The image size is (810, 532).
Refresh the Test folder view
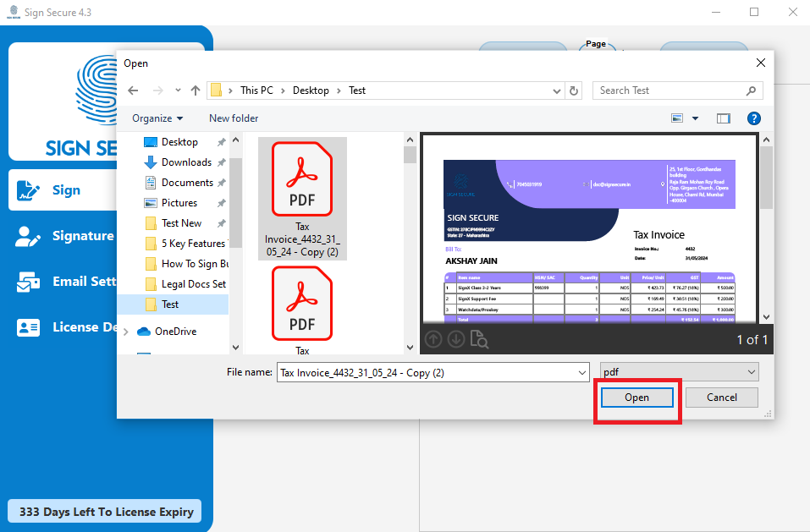coord(574,90)
